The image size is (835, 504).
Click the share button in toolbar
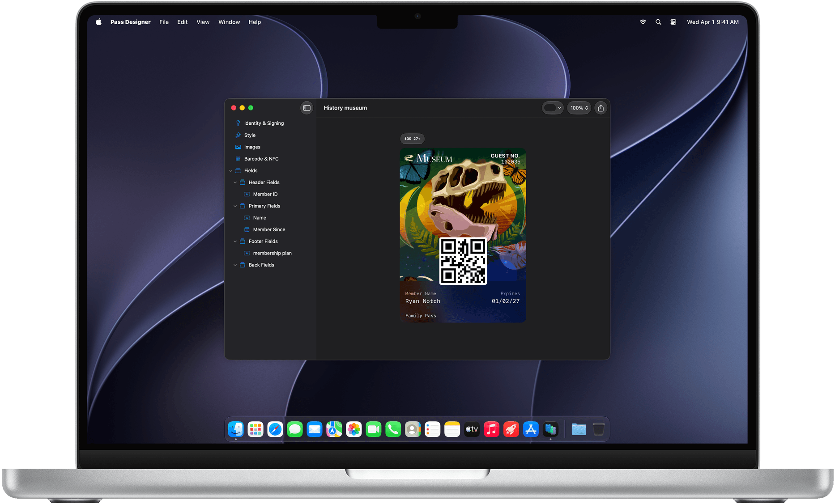click(601, 108)
